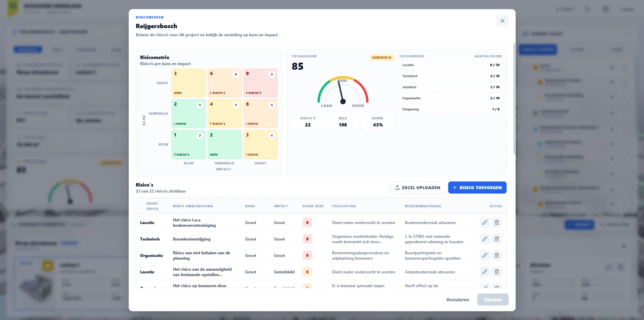Image resolution: width=644 pixels, height=320 pixels.
Task: Click the Juridisch category row
Action: click(x=450, y=87)
